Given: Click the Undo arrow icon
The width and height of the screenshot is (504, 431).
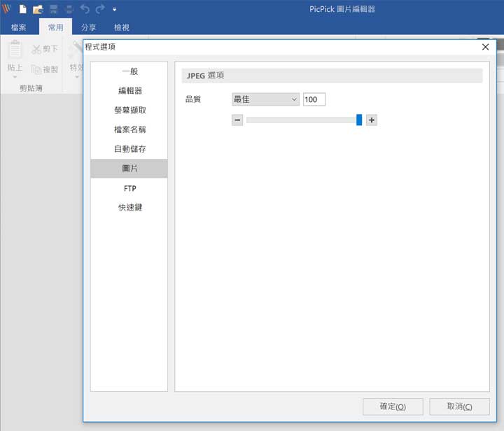Looking at the screenshot, I should pyautogui.click(x=85, y=9).
